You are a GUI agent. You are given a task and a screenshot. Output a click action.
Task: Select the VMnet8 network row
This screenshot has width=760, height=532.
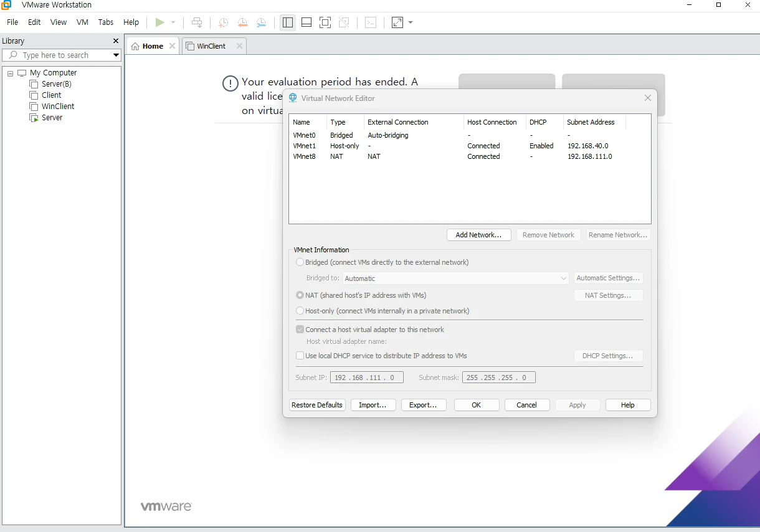[x=470, y=156]
